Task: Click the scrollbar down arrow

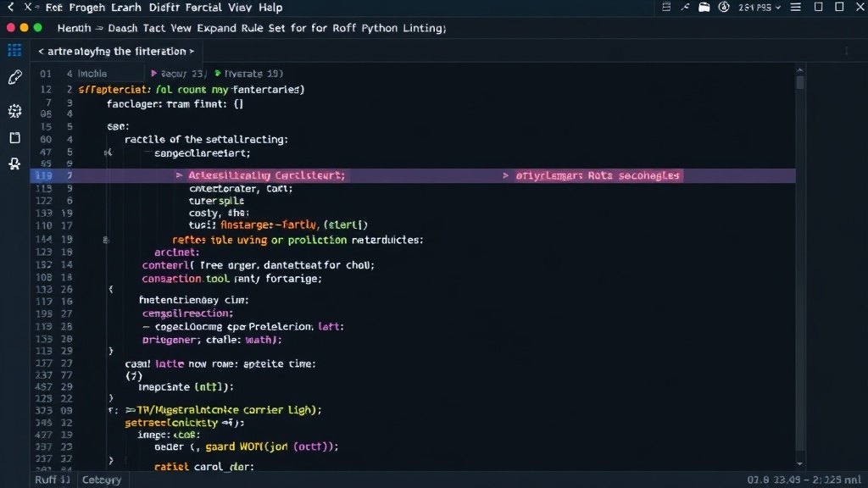Action: (x=800, y=463)
